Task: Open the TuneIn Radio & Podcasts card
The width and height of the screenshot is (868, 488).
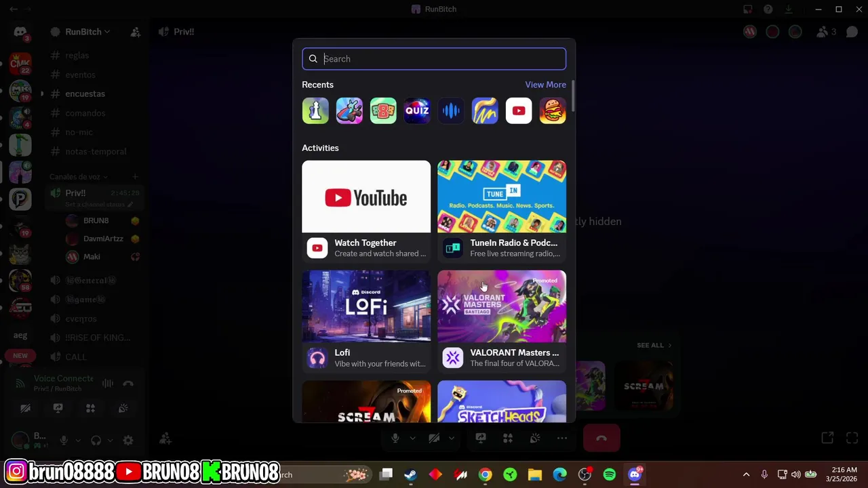Action: click(502, 211)
